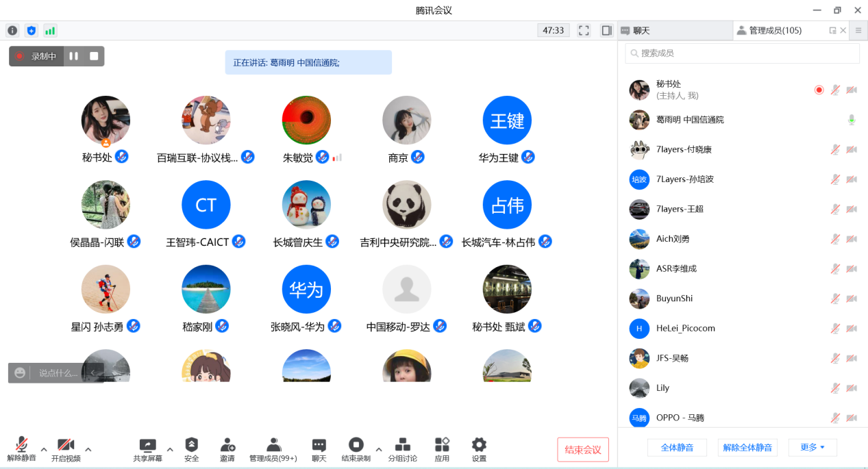Collapse the chat input bar arrow
Viewport: 868px width, 469px height.
(93, 372)
